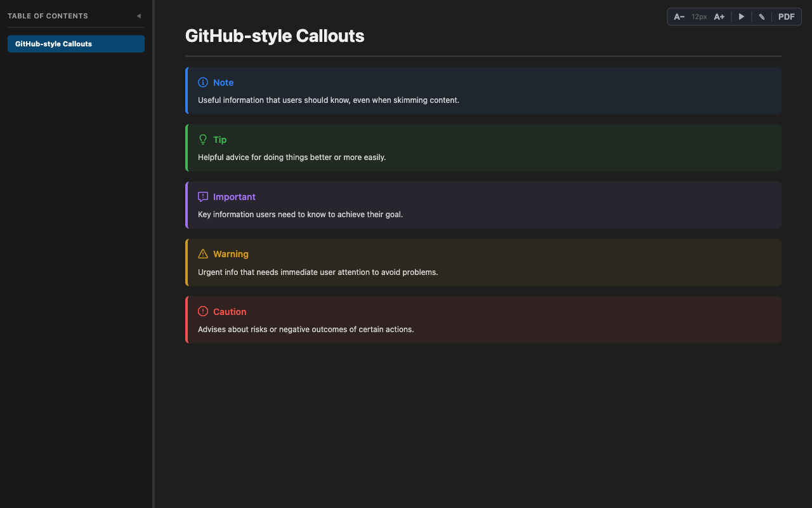Select the lightbulb icon in the Tip callout
This screenshot has height=508, width=812.
coord(203,139)
